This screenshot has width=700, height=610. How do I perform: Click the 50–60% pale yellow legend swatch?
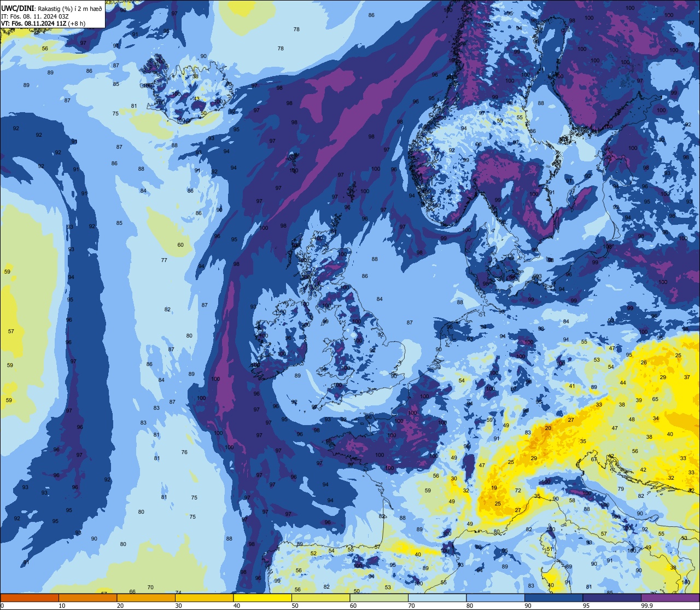pyautogui.click(x=320, y=597)
